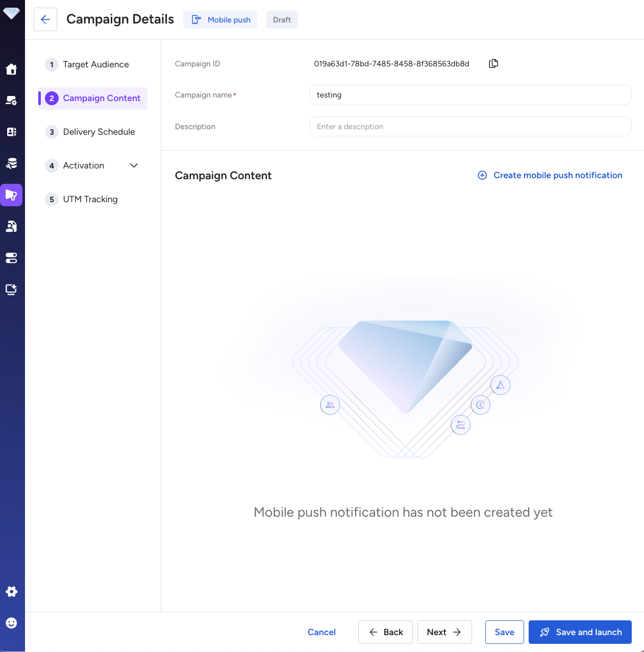Open the UTM Tracking step
The height and width of the screenshot is (652, 644).
pyautogui.click(x=90, y=199)
